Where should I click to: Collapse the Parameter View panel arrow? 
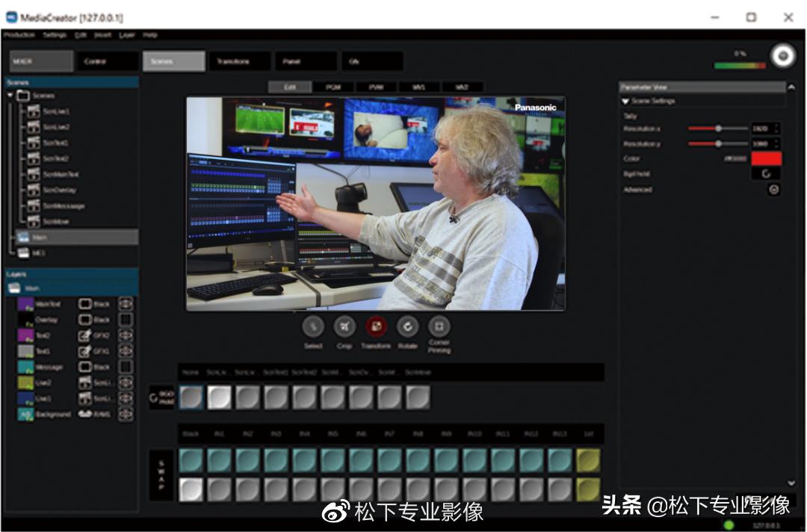click(x=791, y=87)
